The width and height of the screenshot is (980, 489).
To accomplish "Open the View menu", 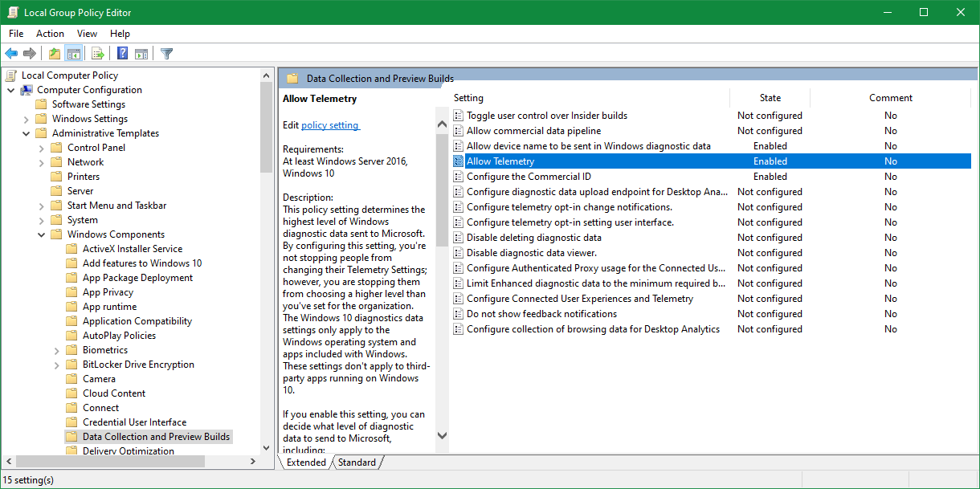I will pos(87,34).
